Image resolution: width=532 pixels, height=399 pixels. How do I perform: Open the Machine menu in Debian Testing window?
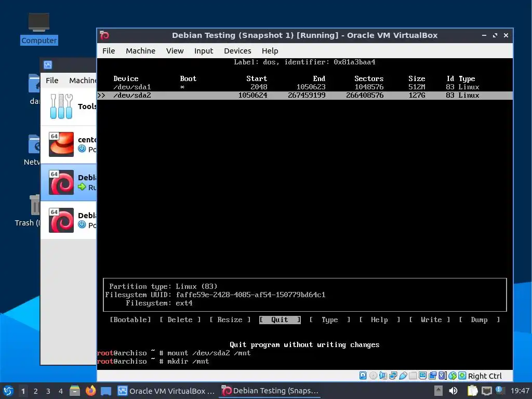coord(140,51)
